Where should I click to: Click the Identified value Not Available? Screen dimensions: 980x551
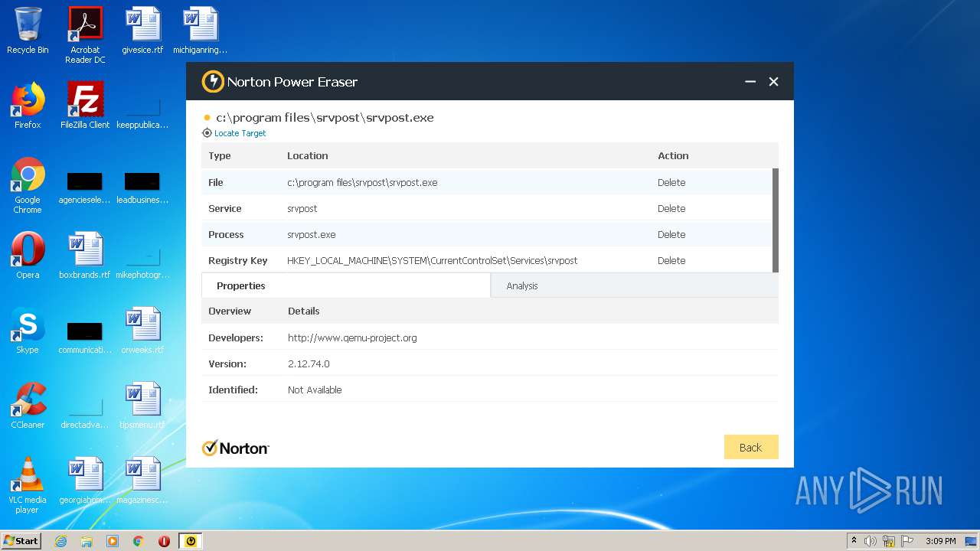pos(315,390)
